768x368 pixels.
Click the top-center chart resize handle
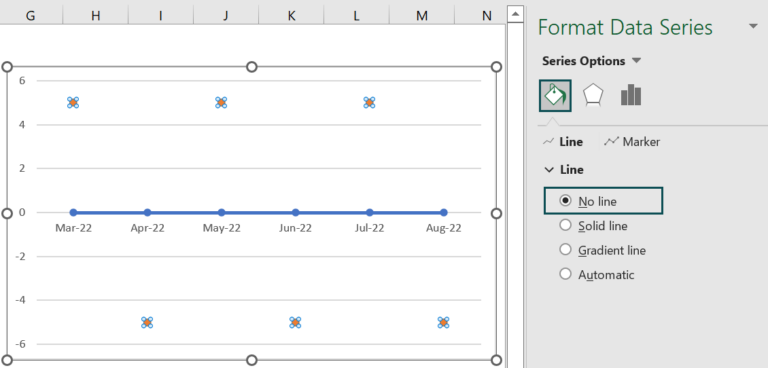coord(251,67)
